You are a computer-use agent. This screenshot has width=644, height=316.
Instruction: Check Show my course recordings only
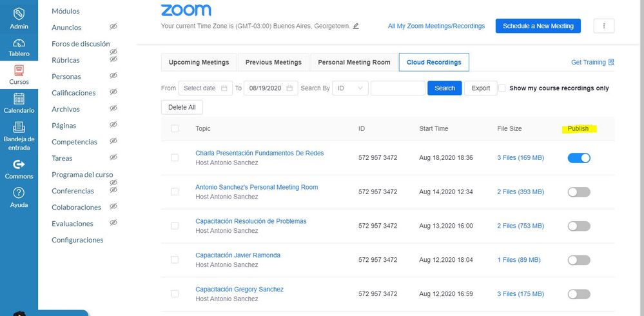[x=502, y=88]
